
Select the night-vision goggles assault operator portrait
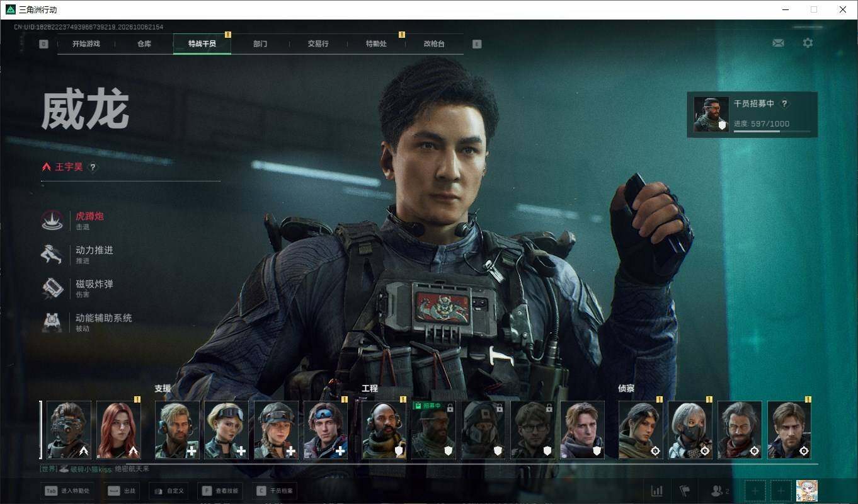69,430
